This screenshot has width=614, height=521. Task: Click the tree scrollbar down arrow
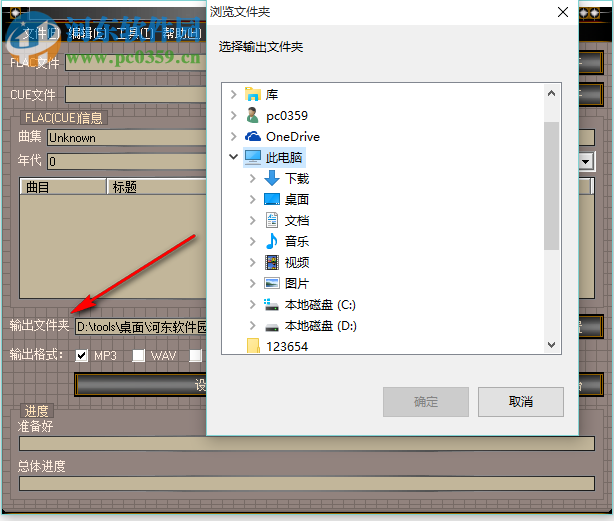pos(551,344)
